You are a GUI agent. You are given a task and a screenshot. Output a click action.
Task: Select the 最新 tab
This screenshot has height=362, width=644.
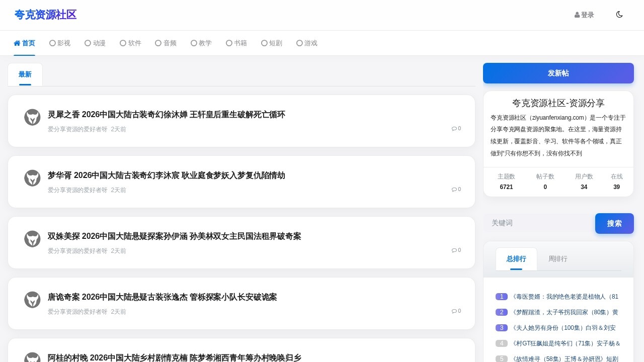[x=25, y=74]
